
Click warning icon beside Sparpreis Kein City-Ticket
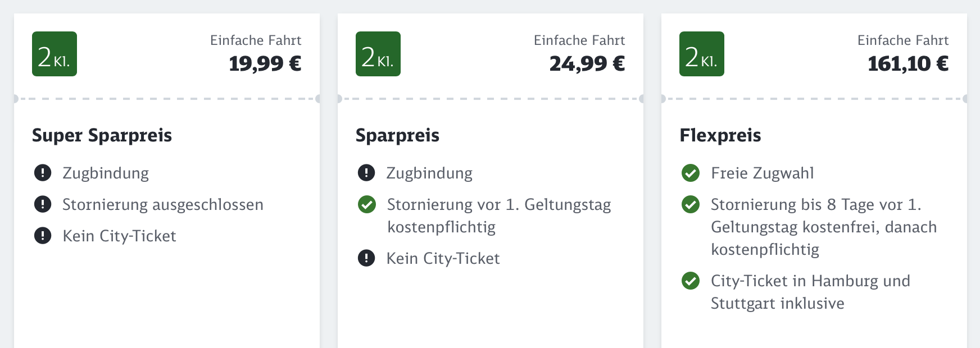tap(366, 258)
